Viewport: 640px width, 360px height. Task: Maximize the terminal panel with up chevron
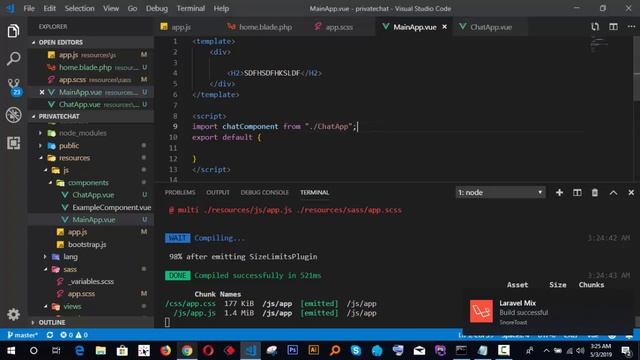point(613,192)
